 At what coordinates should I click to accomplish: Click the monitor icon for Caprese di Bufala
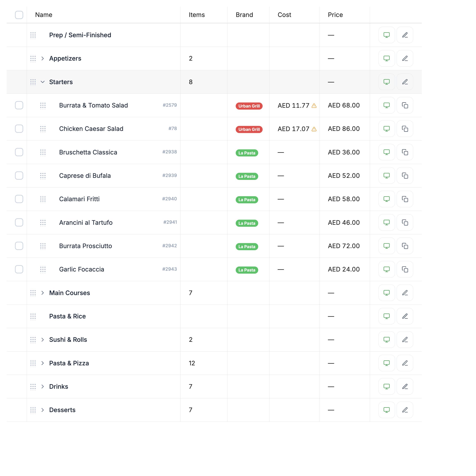(386, 176)
